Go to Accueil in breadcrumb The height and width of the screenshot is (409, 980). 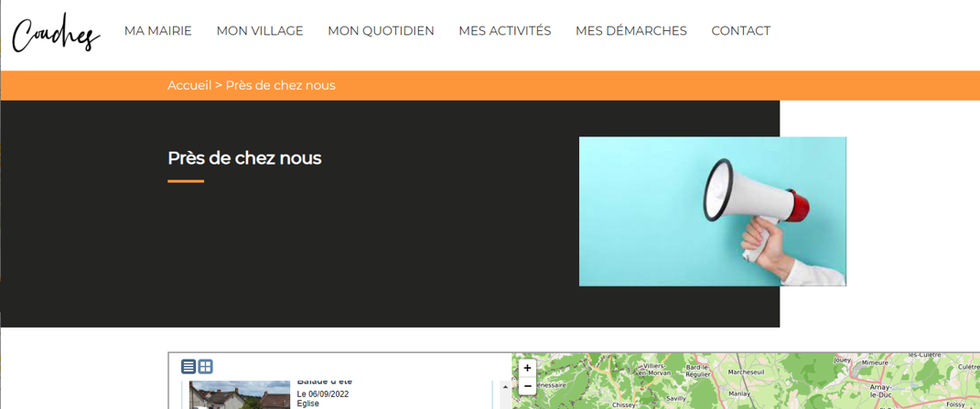click(189, 85)
